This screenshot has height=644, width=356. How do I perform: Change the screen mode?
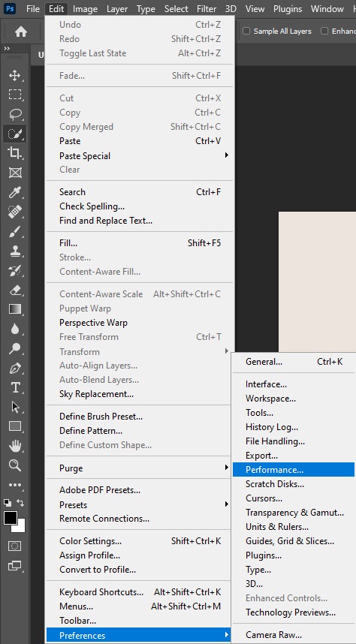tap(15, 565)
